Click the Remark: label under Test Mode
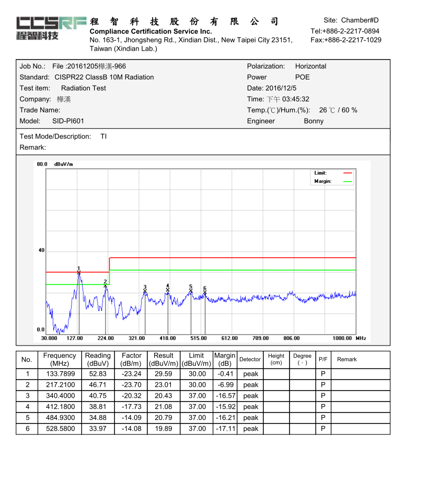 (x=33, y=147)
